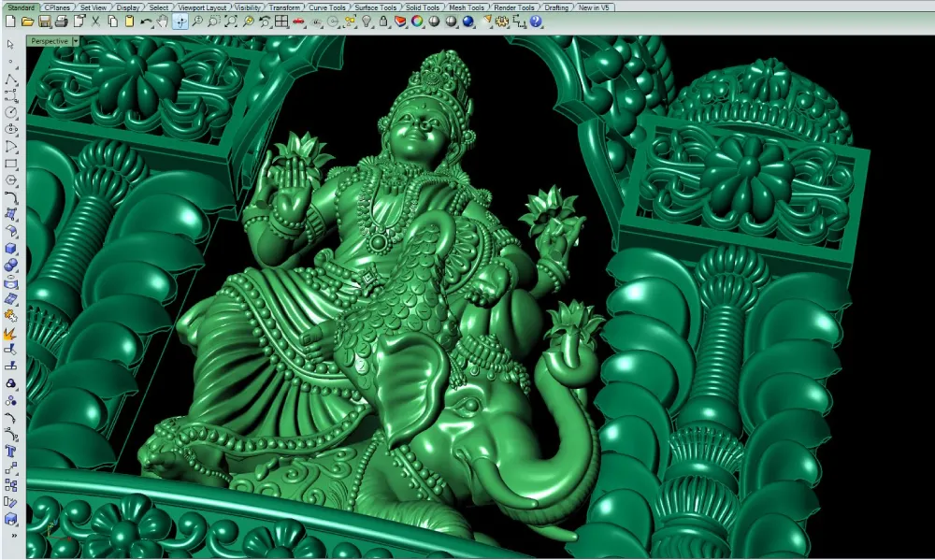Choose the Zoom Window tool

213,22
